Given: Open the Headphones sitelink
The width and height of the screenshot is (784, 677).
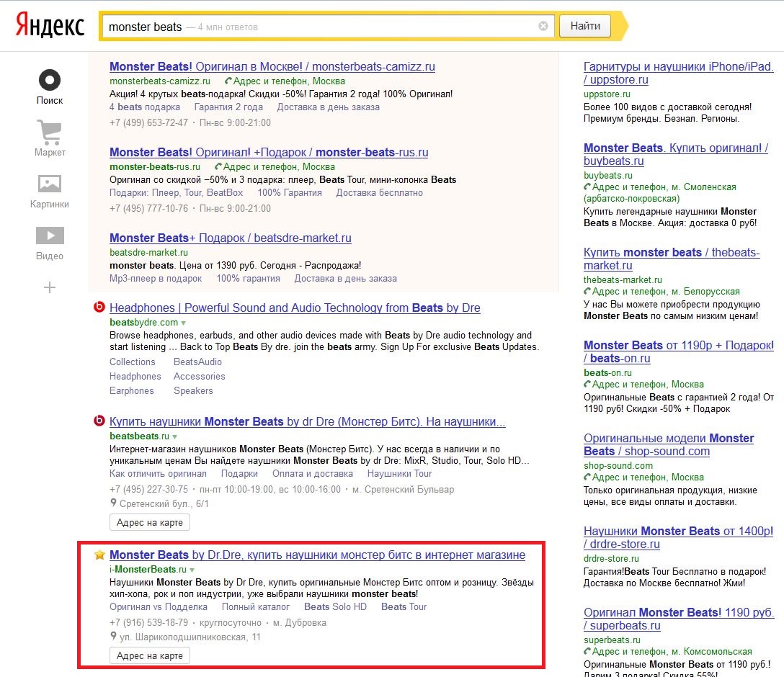Looking at the screenshot, I should click(x=135, y=376).
